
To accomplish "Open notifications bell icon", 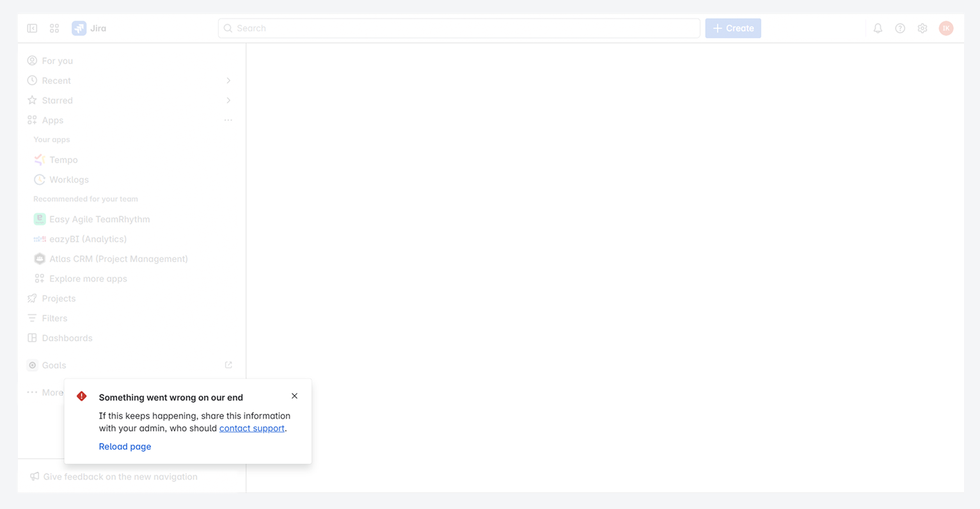I will tap(878, 28).
